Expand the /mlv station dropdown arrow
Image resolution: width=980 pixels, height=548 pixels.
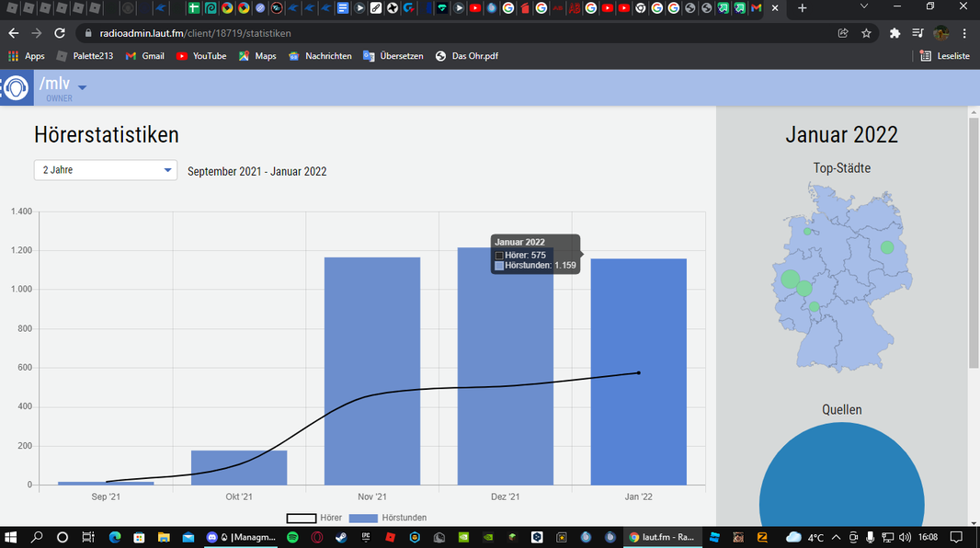point(82,86)
